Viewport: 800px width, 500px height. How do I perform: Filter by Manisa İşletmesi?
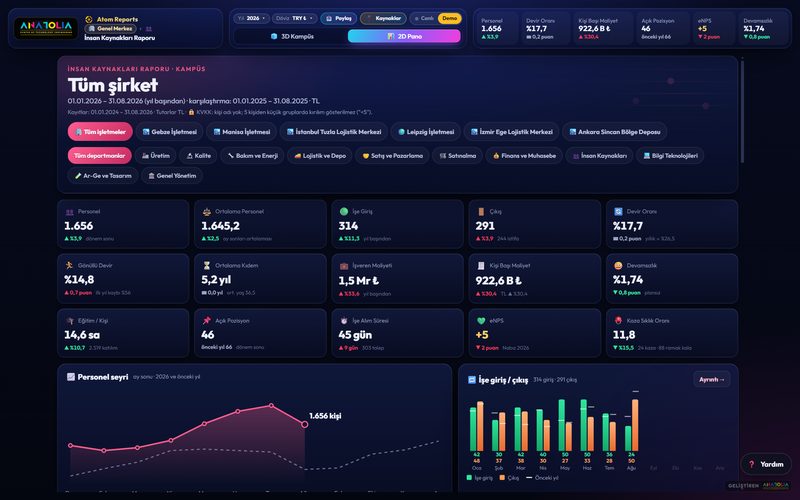tap(241, 132)
